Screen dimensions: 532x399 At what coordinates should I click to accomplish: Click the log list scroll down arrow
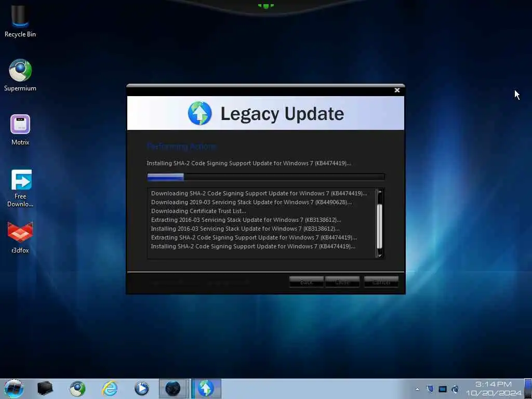pyautogui.click(x=380, y=255)
